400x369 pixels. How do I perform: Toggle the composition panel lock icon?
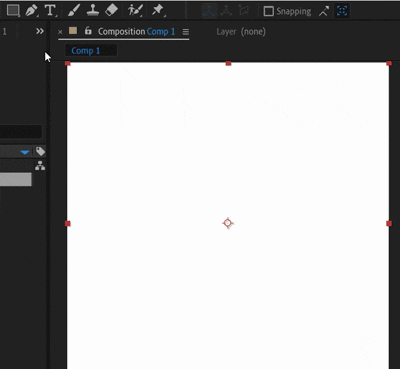[88, 31]
